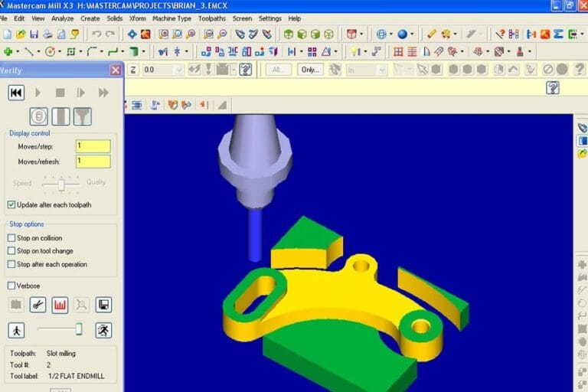
Task: Click the red bar chart icon in Verify
Action: [60, 305]
